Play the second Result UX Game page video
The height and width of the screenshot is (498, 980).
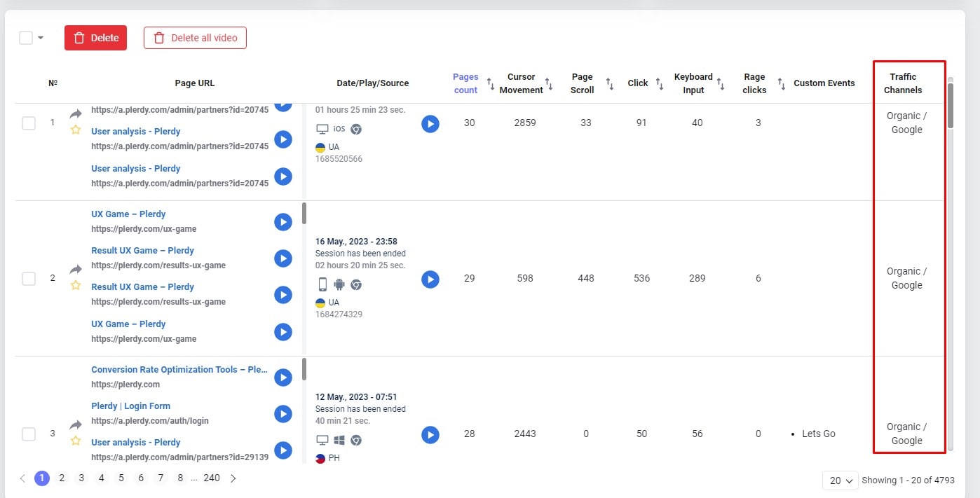tap(283, 295)
